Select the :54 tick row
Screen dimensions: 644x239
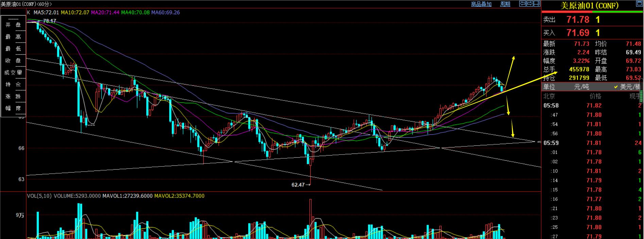(x=592, y=124)
